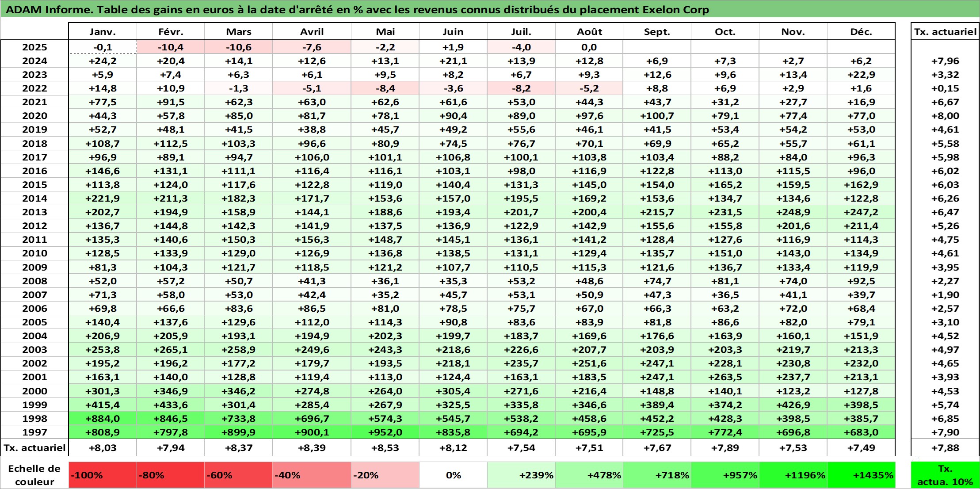Click the +7,96 actuarial rate for 2024

point(945,61)
